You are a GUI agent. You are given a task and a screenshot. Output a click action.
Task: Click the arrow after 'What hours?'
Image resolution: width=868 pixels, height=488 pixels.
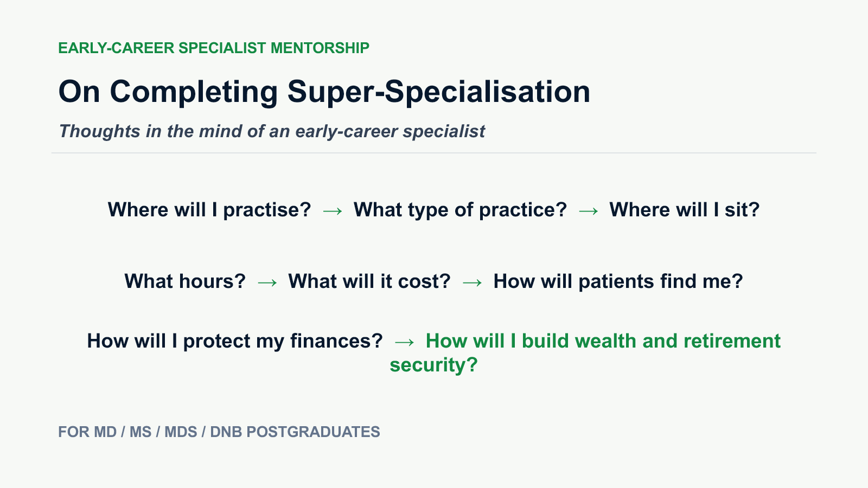(x=267, y=282)
